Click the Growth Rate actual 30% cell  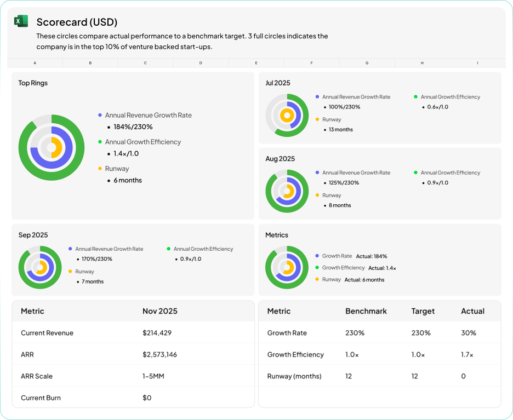(x=469, y=333)
